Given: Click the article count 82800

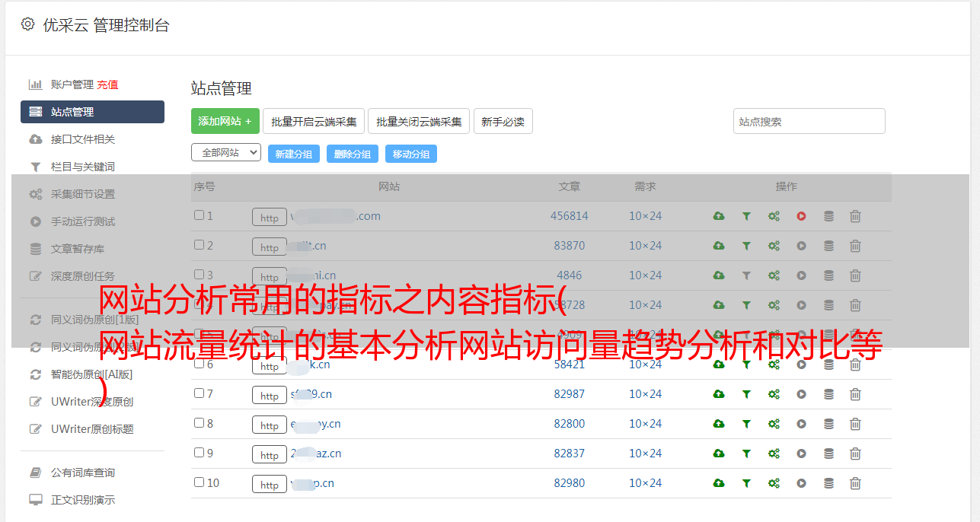Looking at the screenshot, I should [x=570, y=424].
